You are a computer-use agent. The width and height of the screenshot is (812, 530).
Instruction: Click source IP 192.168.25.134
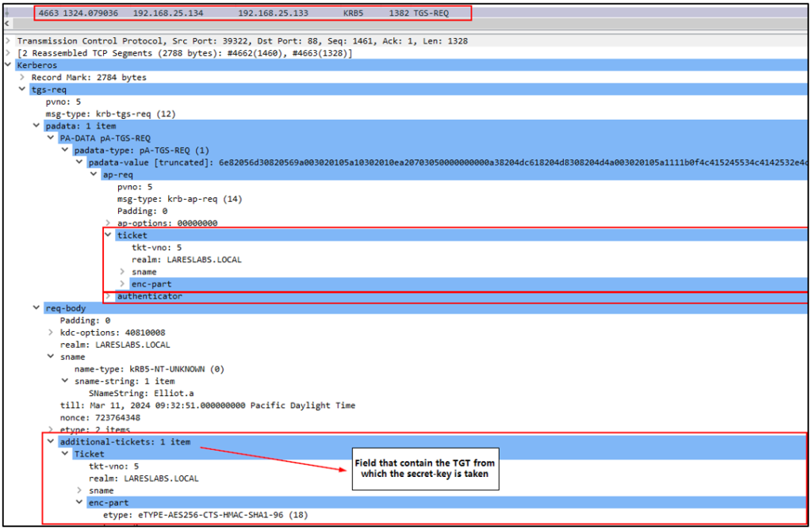tap(168, 13)
